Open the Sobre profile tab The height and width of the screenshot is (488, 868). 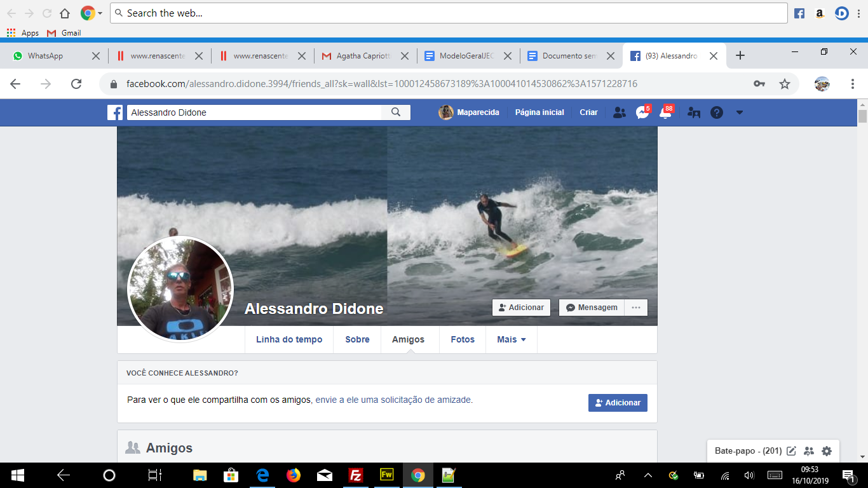pos(357,339)
